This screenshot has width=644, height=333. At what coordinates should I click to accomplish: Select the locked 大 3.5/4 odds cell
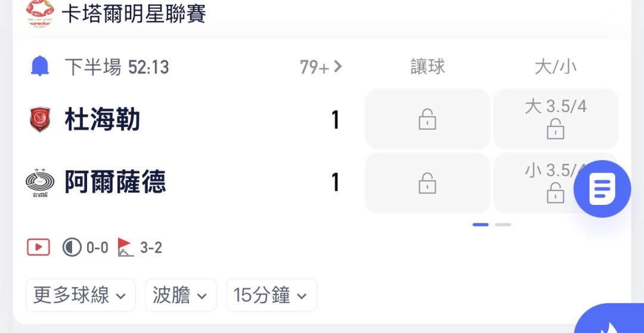pos(555,119)
